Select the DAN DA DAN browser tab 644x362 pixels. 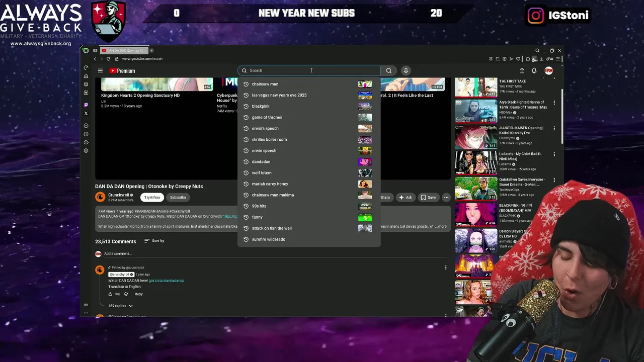point(123,50)
